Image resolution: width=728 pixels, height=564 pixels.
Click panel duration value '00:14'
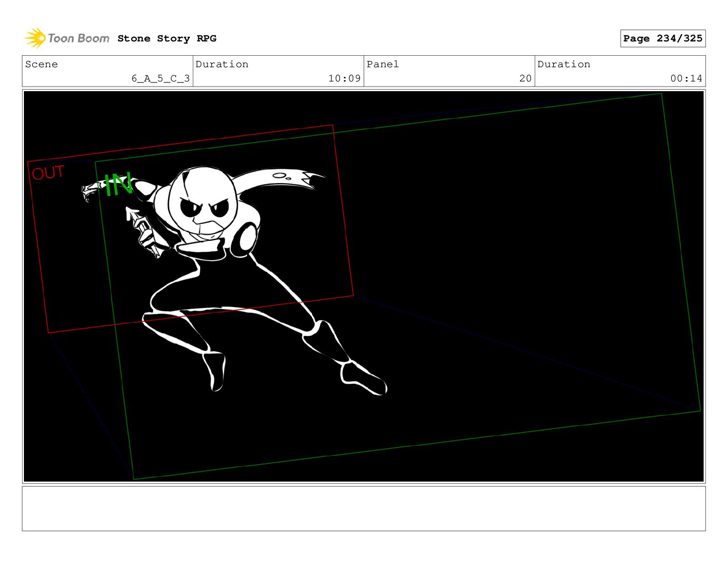686,78
